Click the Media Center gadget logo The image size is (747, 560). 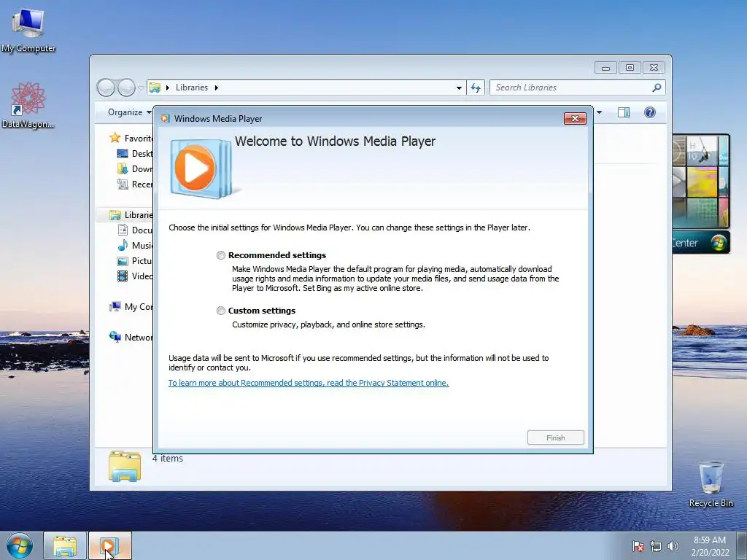click(719, 243)
